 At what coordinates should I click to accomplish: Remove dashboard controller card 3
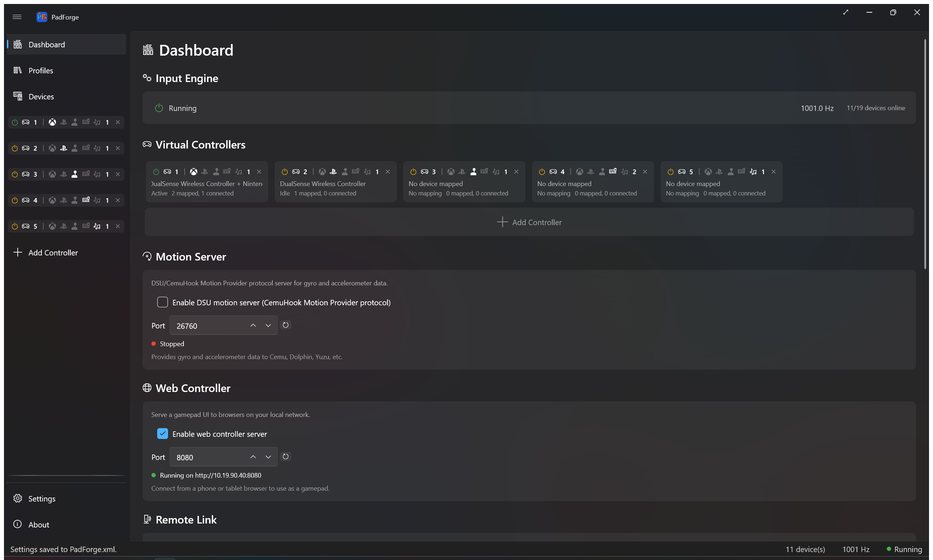pos(516,172)
